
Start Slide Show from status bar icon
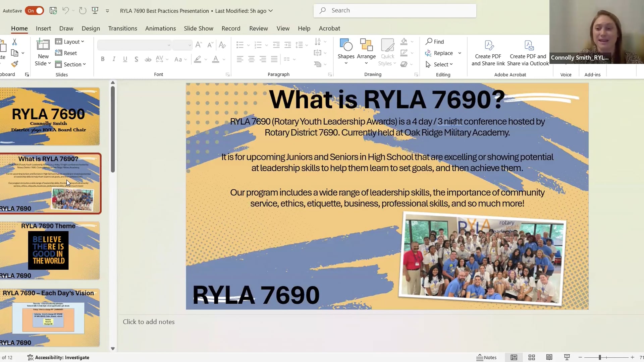567,357
